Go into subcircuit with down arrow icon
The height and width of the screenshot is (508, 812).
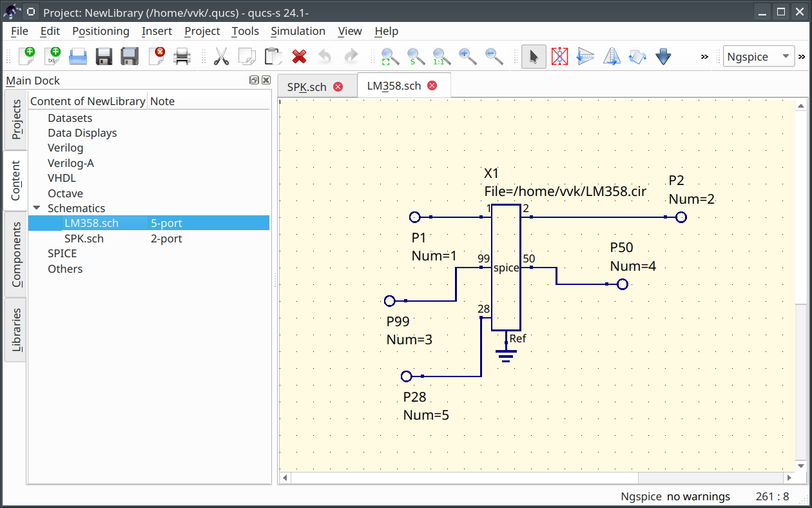pyautogui.click(x=663, y=57)
